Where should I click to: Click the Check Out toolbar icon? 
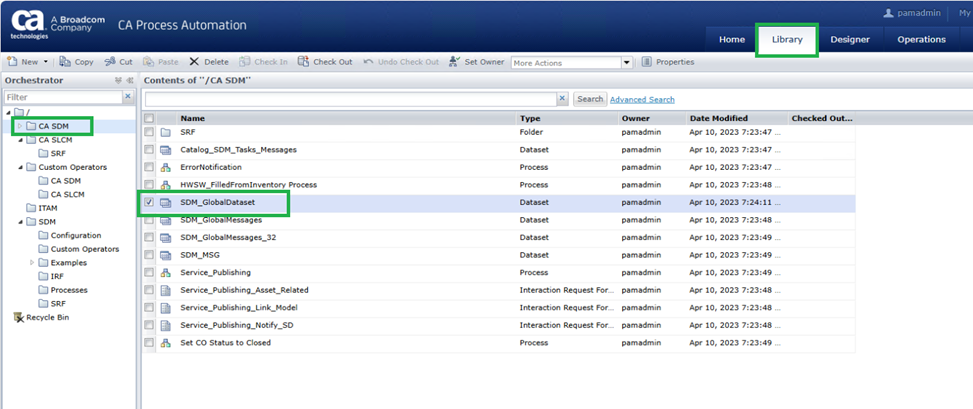tap(303, 62)
